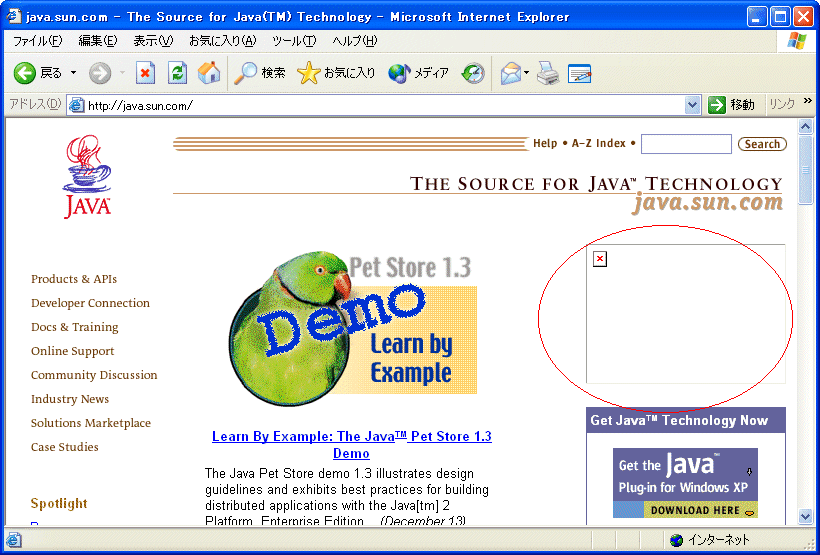The image size is (820, 555).
Task: Open the ヘルプ(H) menu
Action: tap(355, 41)
